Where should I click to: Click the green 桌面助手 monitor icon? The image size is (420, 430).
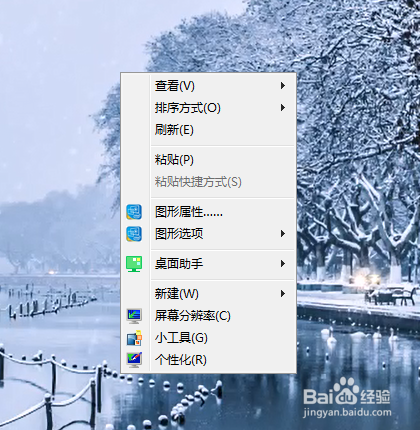pyautogui.click(x=134, y=264)
